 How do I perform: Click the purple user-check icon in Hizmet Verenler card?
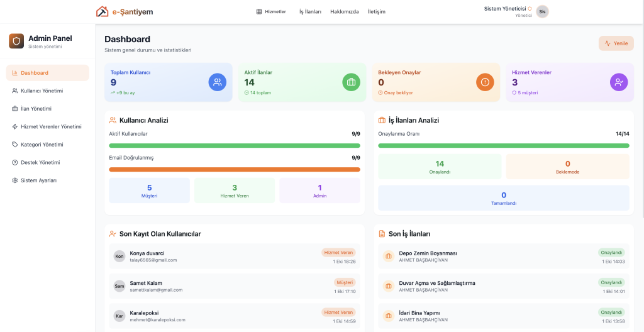[x=619, y=82]
